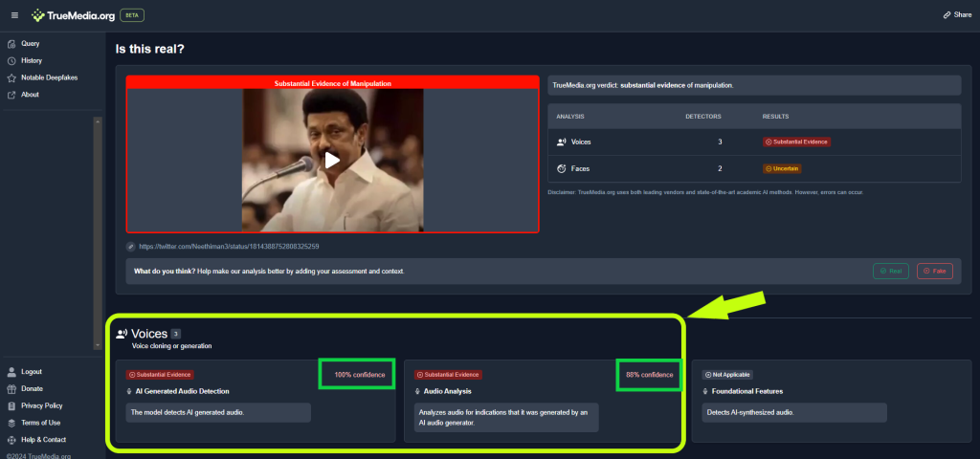Open the About link in sidebar
The image size is (980, 459).
30,95
